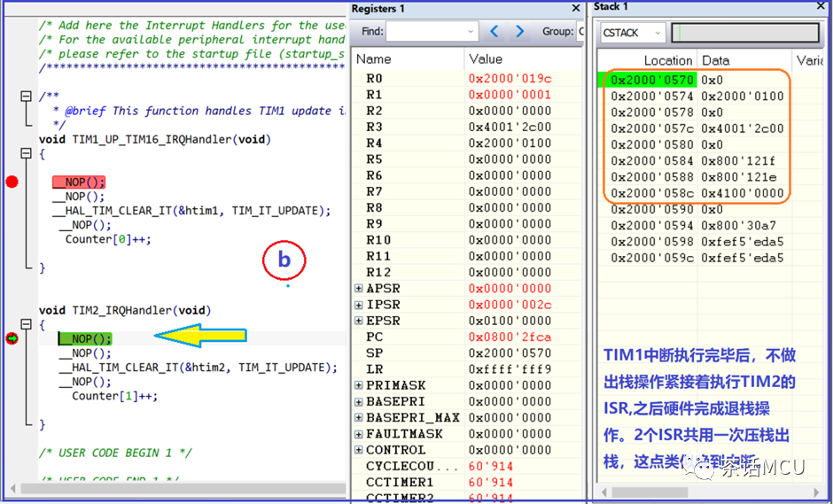The width and height of the screenshot is (833, 504).
Task: Select stack location 0x2000'059c
Action: click(652, 258)
